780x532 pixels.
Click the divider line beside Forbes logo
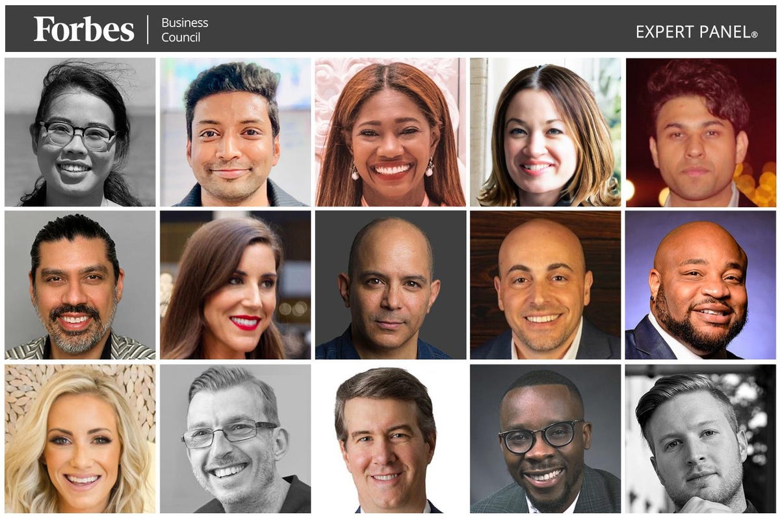(x=148, y=30)
